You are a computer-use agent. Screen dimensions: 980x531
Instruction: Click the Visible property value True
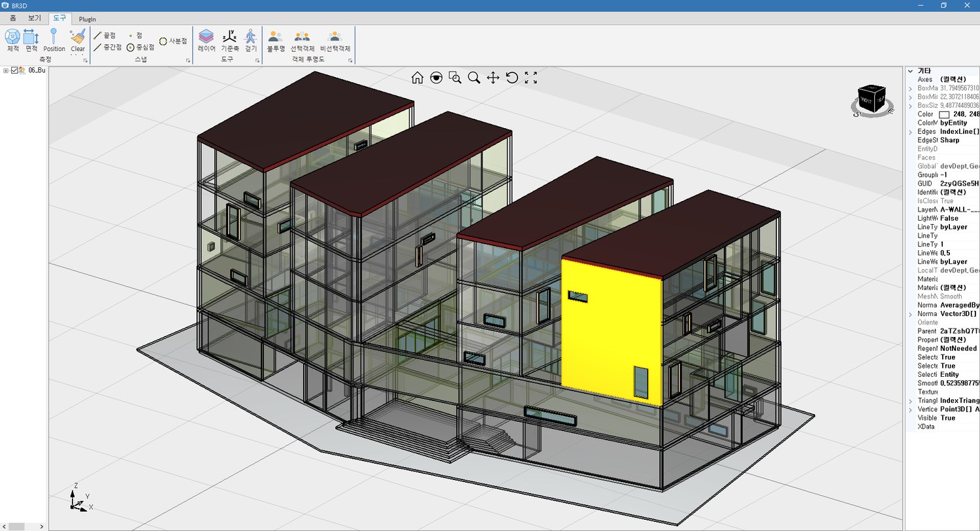point(947,418)
